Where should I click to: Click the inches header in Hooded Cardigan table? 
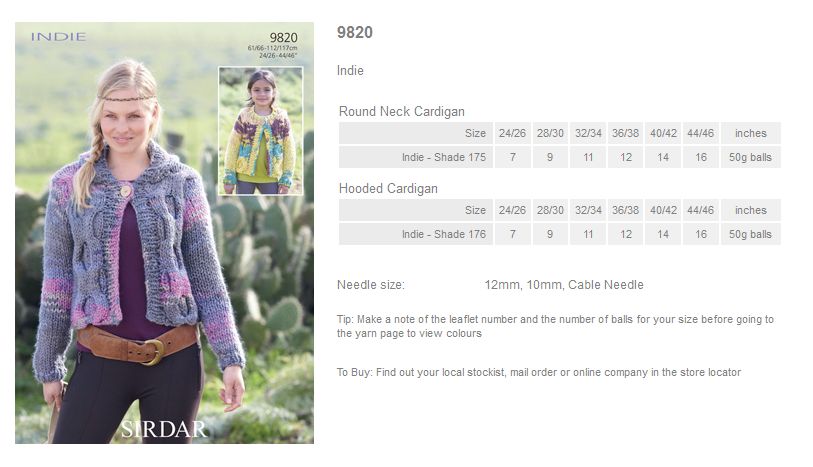coord(750,210)
